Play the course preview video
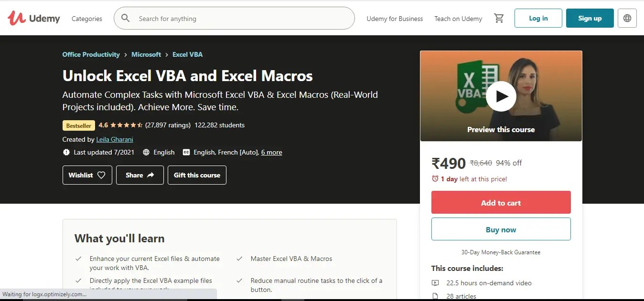The width and height of the screenshot is (644, 301). tap(501, 96)
